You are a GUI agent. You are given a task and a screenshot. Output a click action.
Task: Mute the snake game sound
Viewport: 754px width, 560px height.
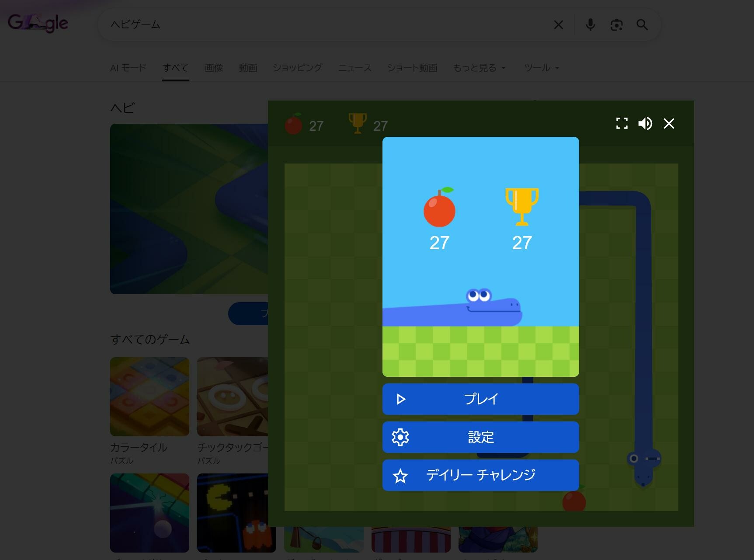[x=645, y=124]
